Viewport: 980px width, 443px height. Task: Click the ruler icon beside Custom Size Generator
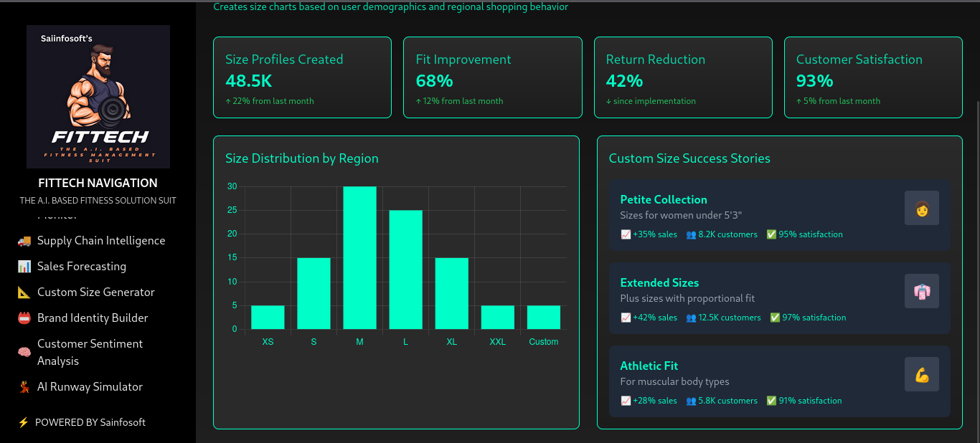tap(24, 292)
